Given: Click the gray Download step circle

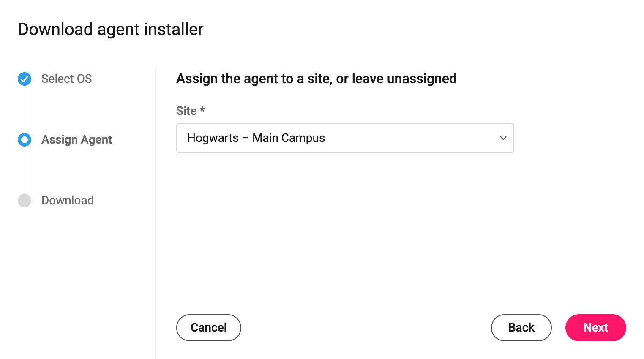Looking at the screenshot, I should [x=25, y=201].
